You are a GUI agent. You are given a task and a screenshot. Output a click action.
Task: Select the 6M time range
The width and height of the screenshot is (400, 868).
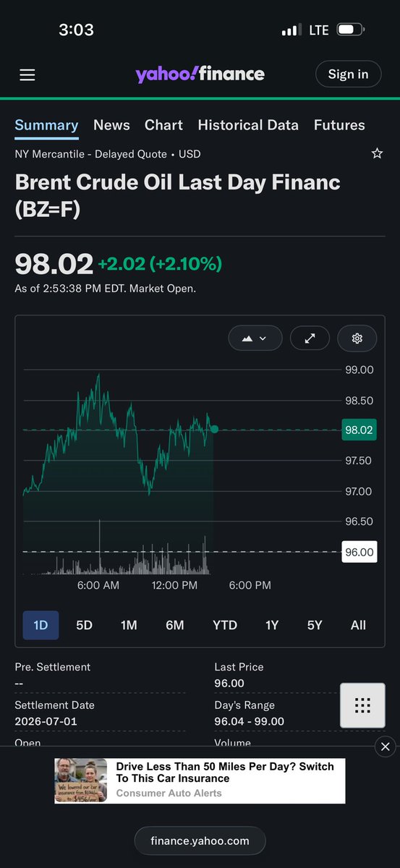tap(175, 625)
